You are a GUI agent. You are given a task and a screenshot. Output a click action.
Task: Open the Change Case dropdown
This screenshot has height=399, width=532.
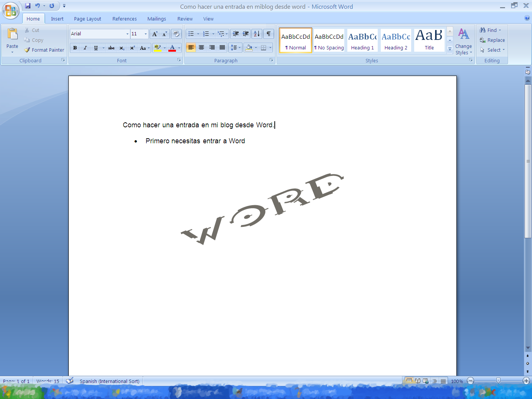(x=145, y=48)
